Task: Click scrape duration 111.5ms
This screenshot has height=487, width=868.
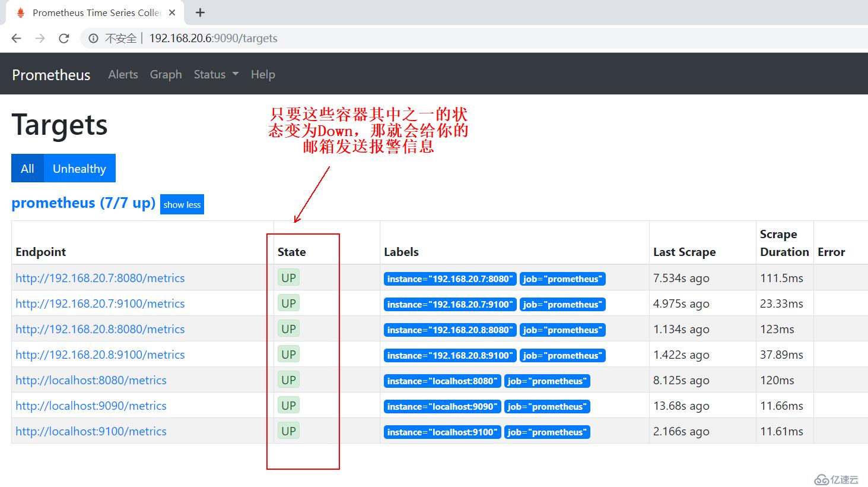Action: 781,278
